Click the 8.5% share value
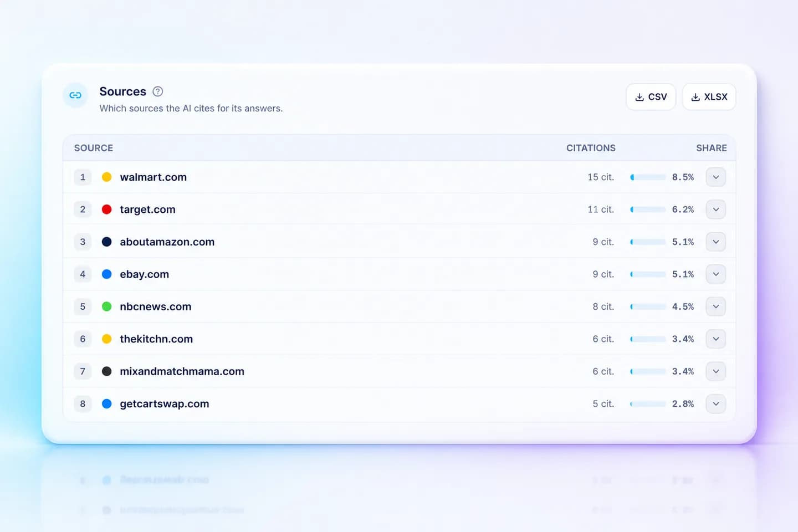798x532 pixels. [683, 177]
